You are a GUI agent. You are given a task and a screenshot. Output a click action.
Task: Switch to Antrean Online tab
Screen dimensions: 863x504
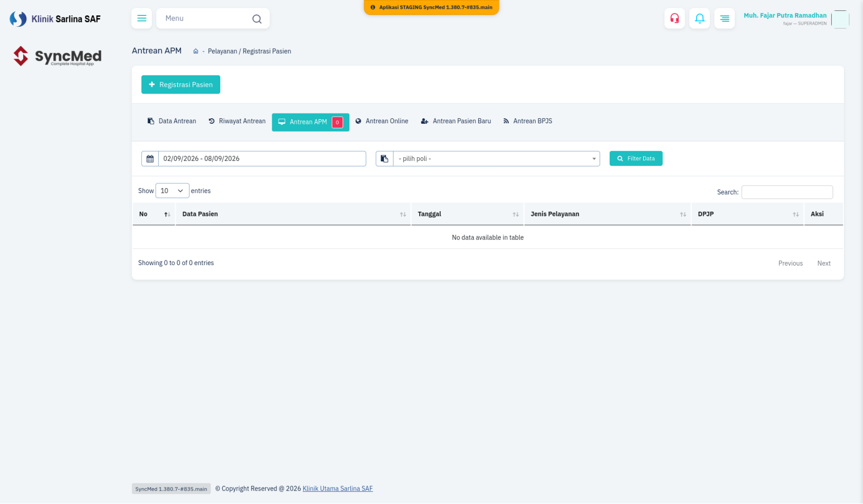click(x=382, y=121)
